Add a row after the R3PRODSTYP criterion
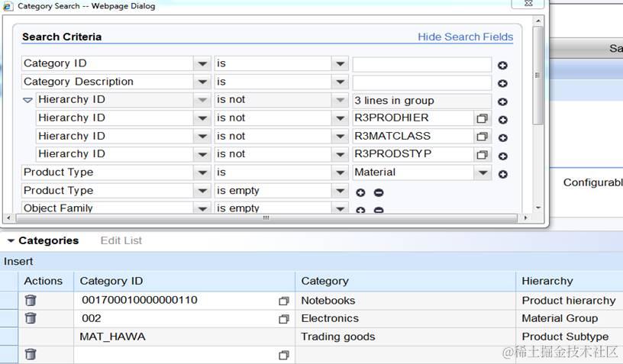This screenshot has height=364, width=623. pos(502,156)
